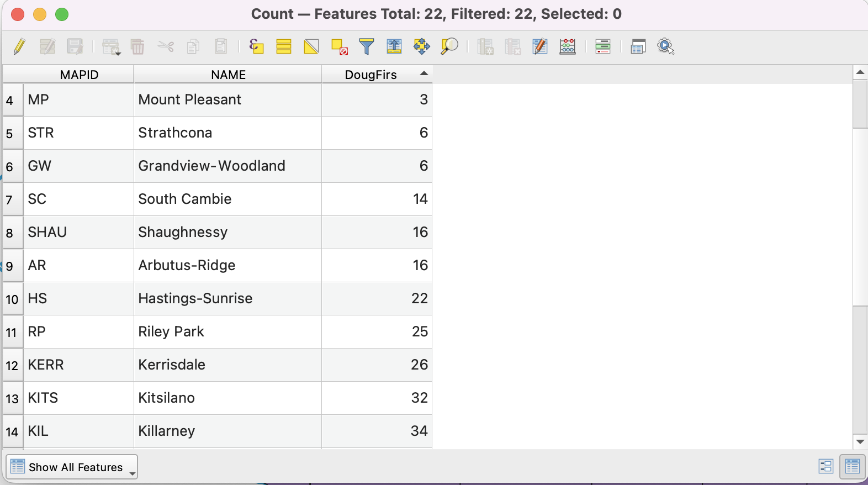The image size is (868, 485).
Task: Click the MAPID column header
Action: click(x=79, y=75)
